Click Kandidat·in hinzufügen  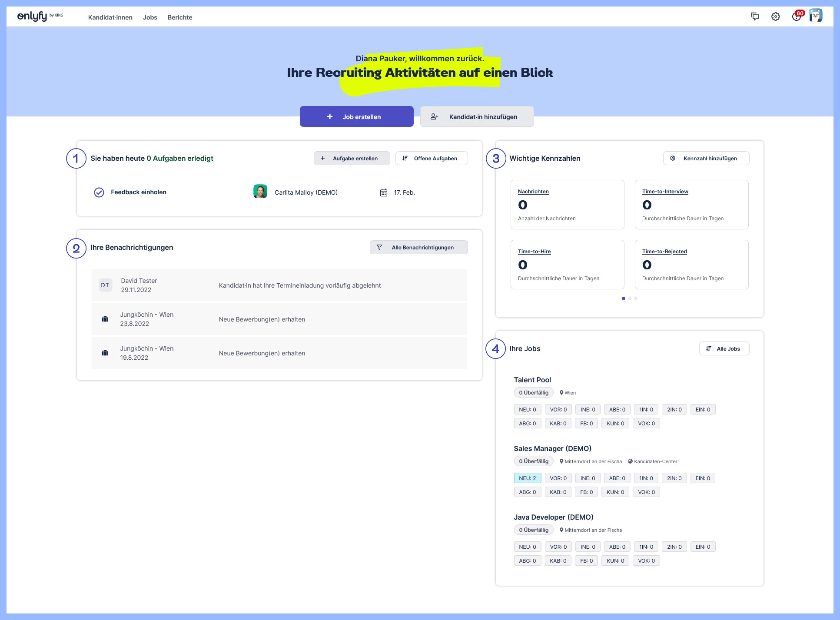pyautogui.click(x=477, y=116)
